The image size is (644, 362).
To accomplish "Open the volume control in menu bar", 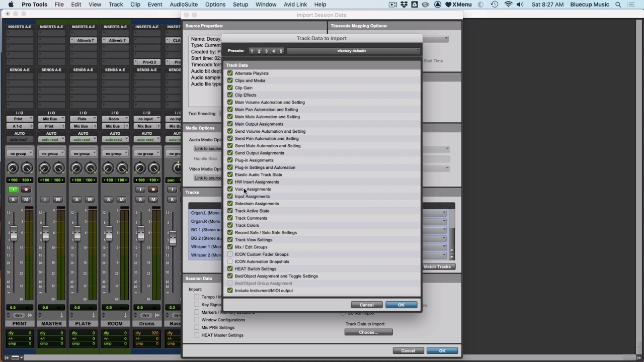I will 520,5.
